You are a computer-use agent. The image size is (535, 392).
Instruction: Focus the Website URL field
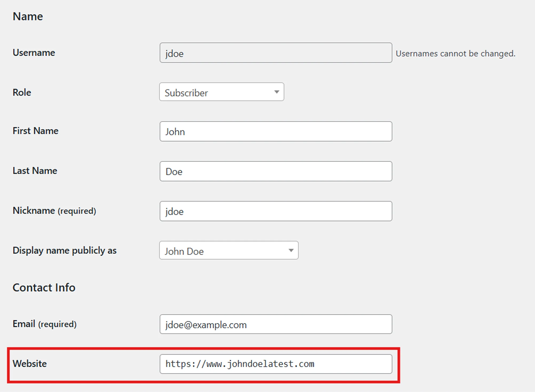click(x=276, y=364)
